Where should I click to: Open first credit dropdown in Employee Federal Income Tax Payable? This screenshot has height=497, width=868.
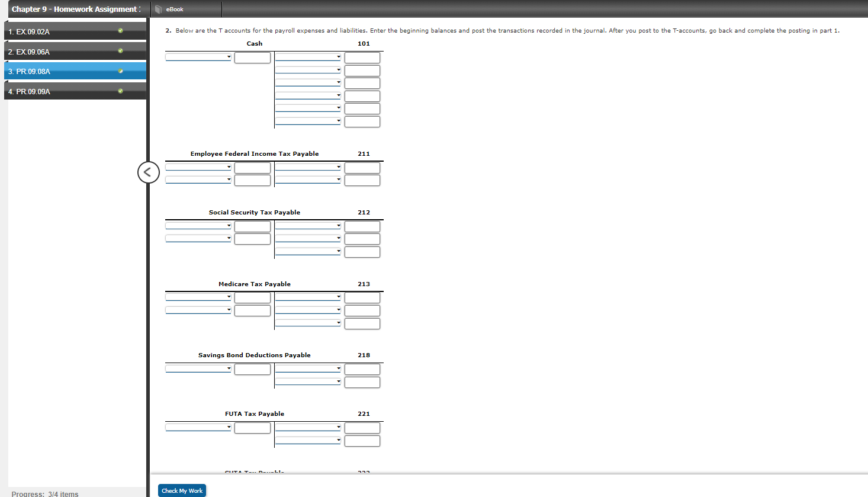(x=308, y=167)
